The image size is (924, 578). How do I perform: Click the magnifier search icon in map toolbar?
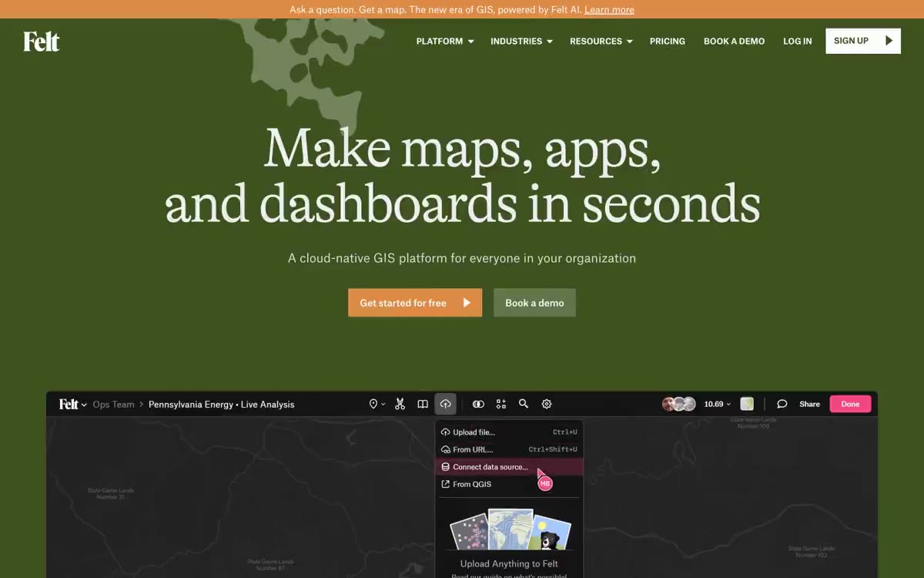(524, 404)
